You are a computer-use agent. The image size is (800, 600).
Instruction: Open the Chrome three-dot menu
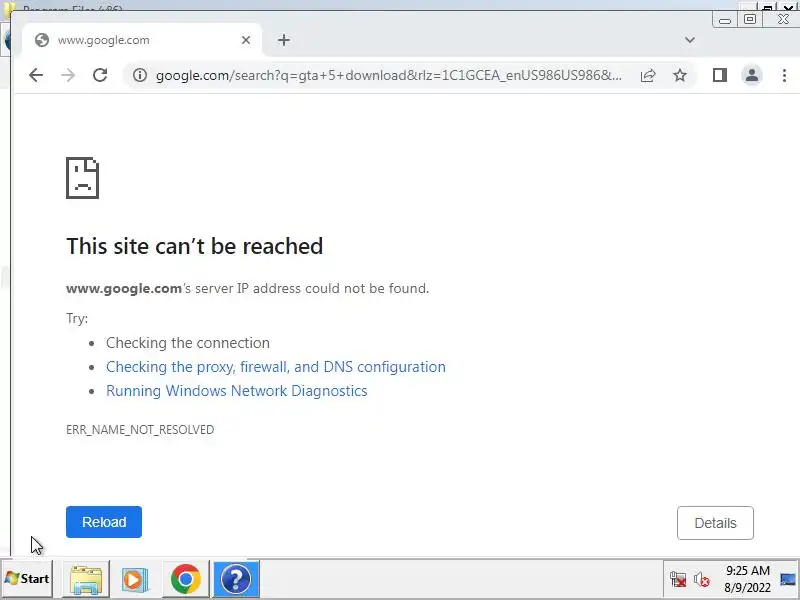784,76
